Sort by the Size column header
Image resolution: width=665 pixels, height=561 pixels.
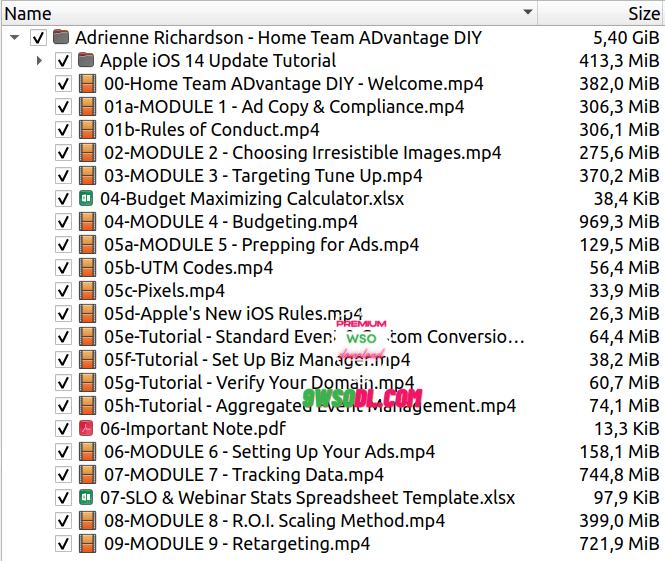(601, 13)
